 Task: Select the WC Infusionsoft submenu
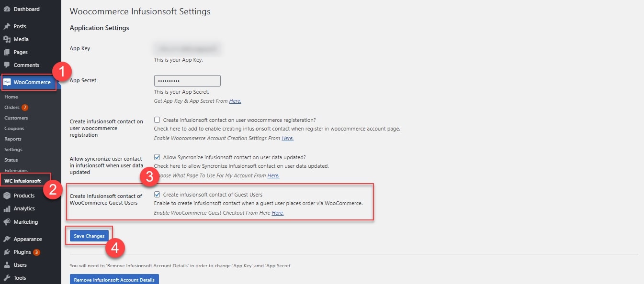(x=23, y=181)
